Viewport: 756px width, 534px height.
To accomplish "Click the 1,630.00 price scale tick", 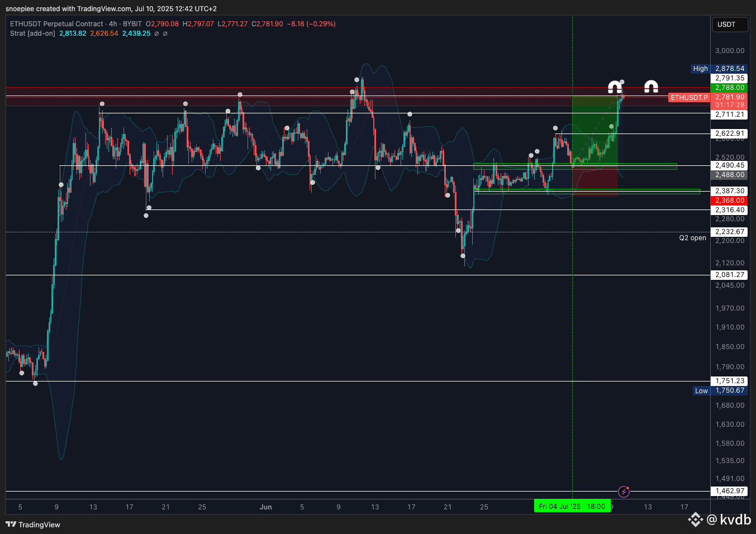I will (x=730, y=425).
